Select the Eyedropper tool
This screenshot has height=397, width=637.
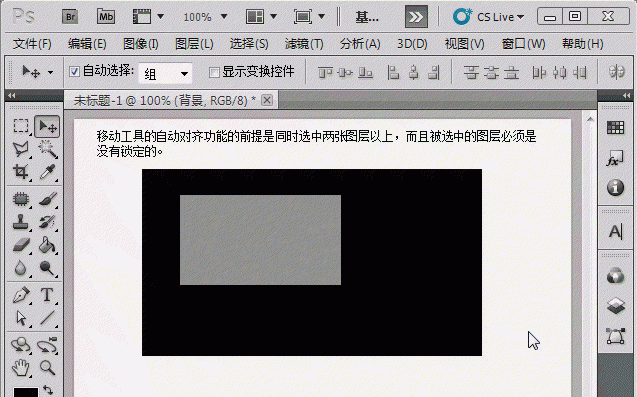coord(47,172)
